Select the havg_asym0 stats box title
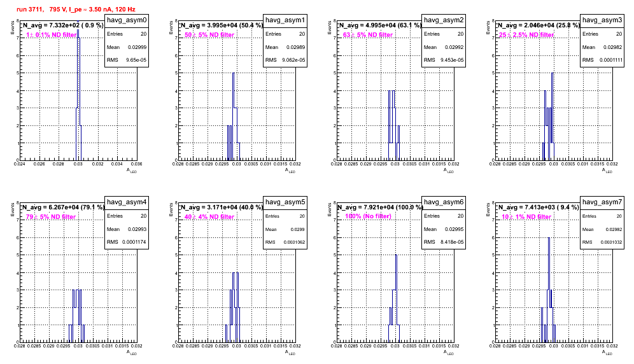This screenshot has width=634, height=364. pos(127,20)
